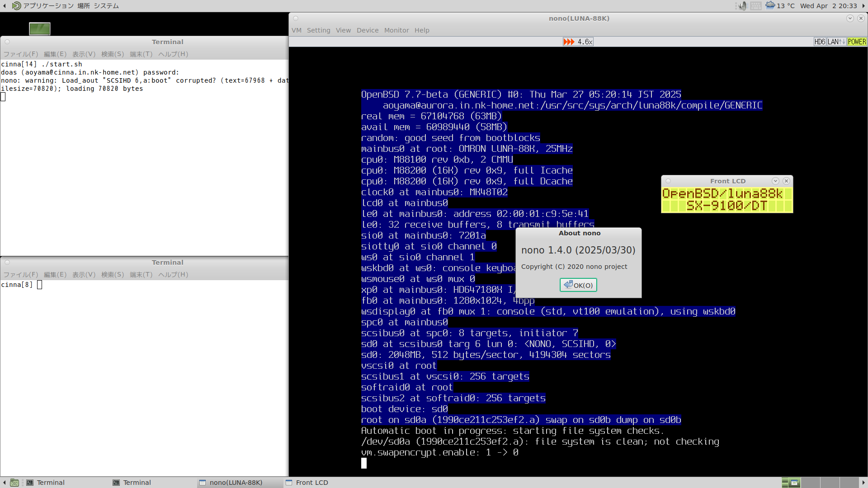This screenshot has width=868, height=488.
Task: Click the 13 °C temperature label
Action: tap(786, 6)
